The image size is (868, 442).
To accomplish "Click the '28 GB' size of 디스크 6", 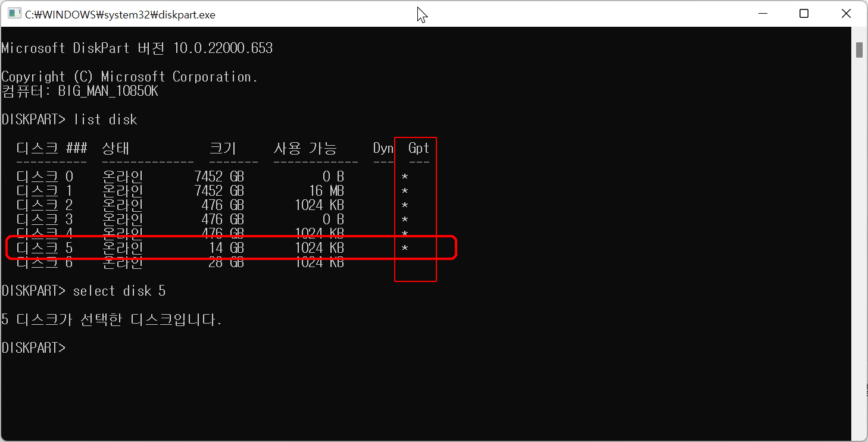I will [226, 262].
